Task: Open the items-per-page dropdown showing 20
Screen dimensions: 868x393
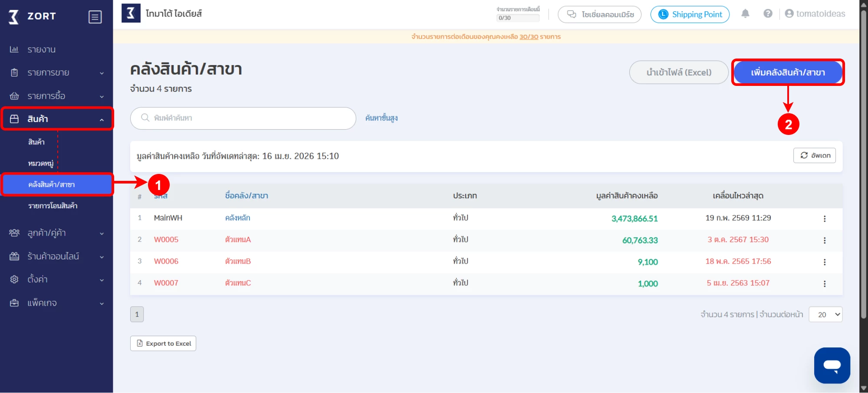Action: [825, 314]
